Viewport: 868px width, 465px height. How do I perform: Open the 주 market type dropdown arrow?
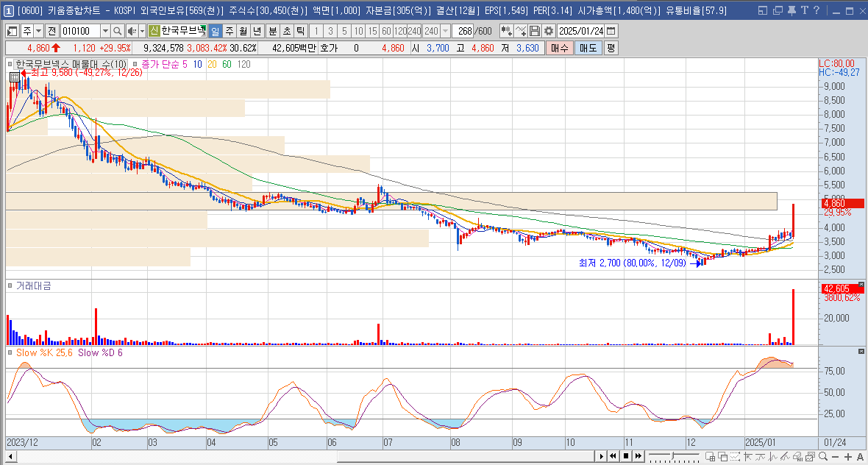click(x=39, y=31)
